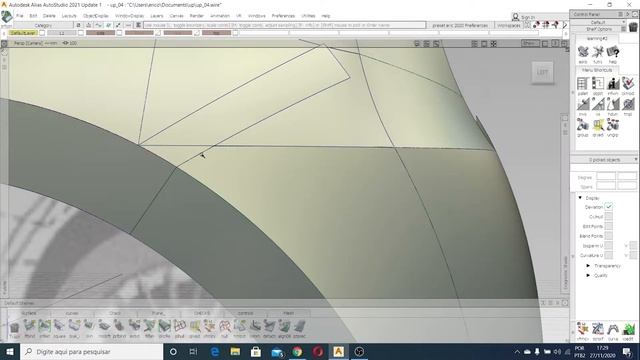The width and height of the screenshot is (640, 360).
Task: Open Google Chrome from the taskbar
Action: click(x=297, y=351)
